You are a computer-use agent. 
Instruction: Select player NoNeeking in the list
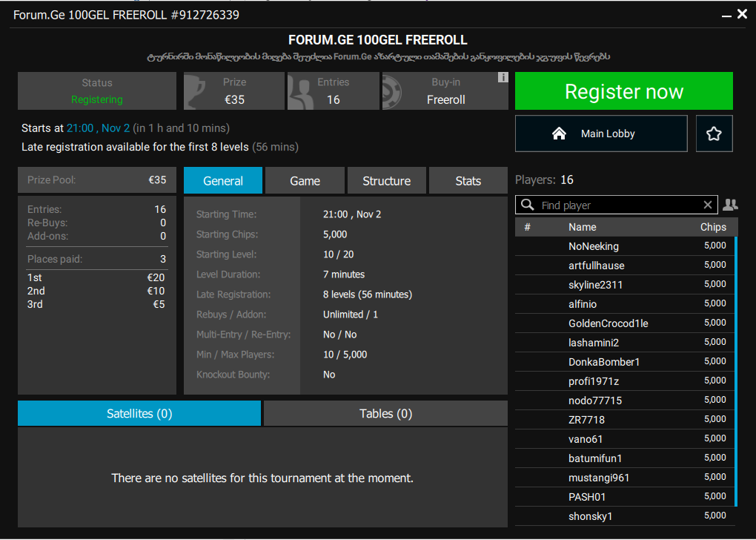click(624, 246)
